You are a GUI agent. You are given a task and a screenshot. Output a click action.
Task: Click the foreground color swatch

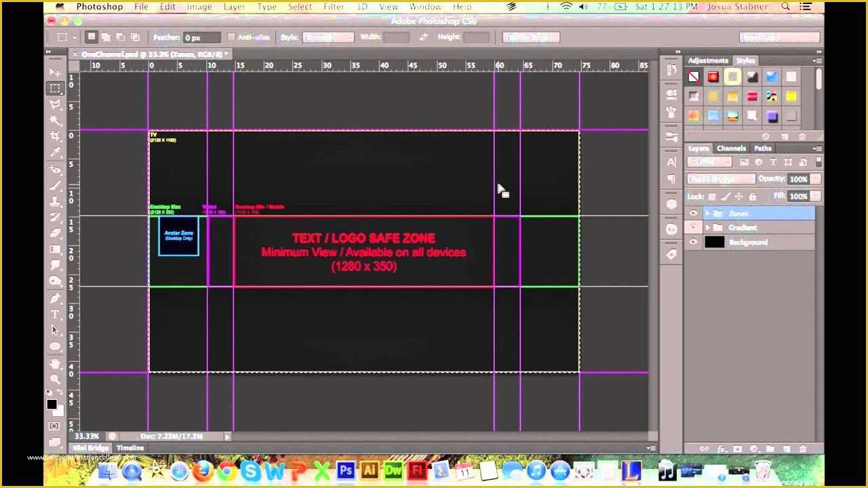(52, 405)
